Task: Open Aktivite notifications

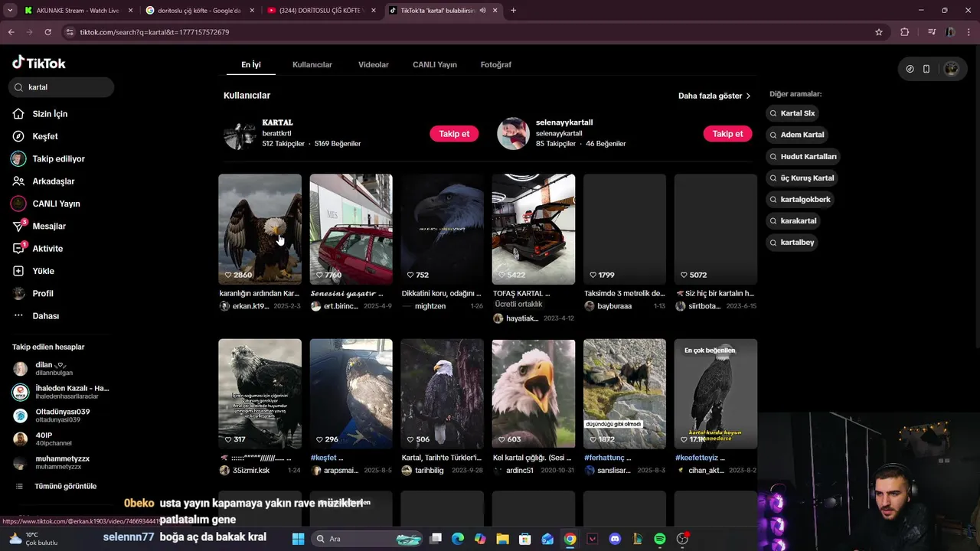Action: (47, 249)
